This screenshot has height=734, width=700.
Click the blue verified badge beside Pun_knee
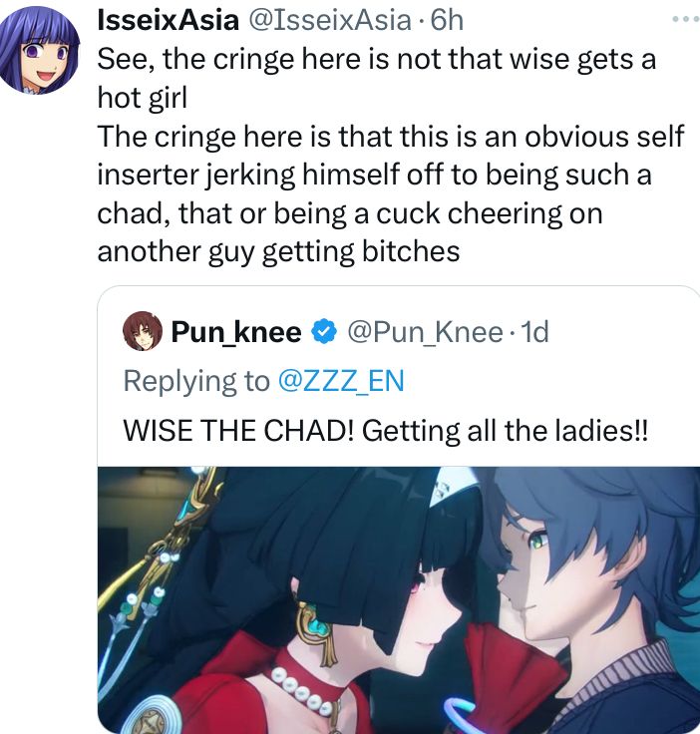(324, 331)
